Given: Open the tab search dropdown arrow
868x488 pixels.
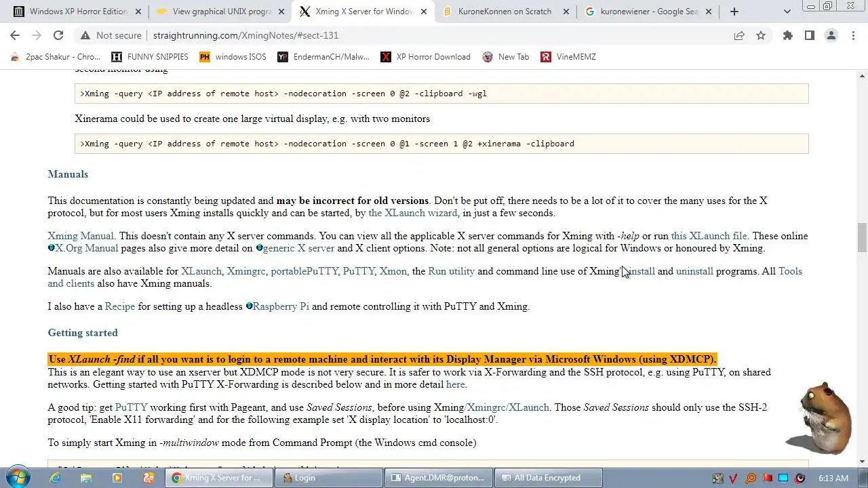Looking at the screenshot, I should click(x=787, y=12).
